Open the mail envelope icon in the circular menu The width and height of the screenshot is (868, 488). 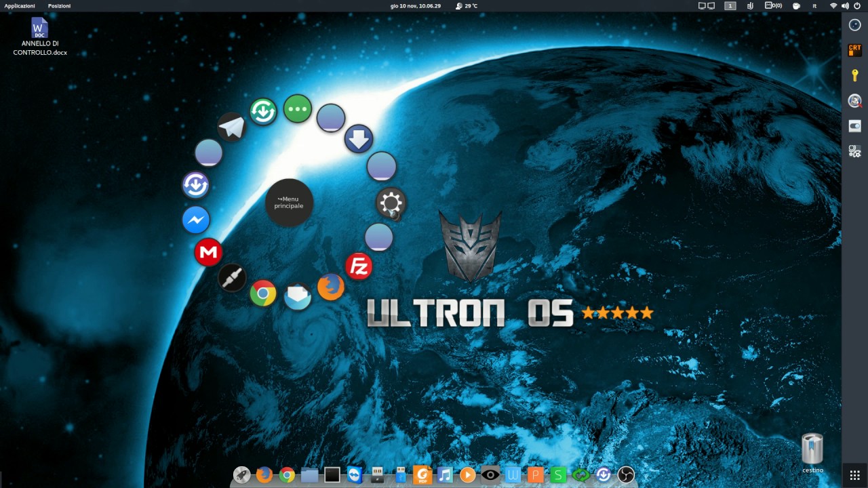click(297, 296)
